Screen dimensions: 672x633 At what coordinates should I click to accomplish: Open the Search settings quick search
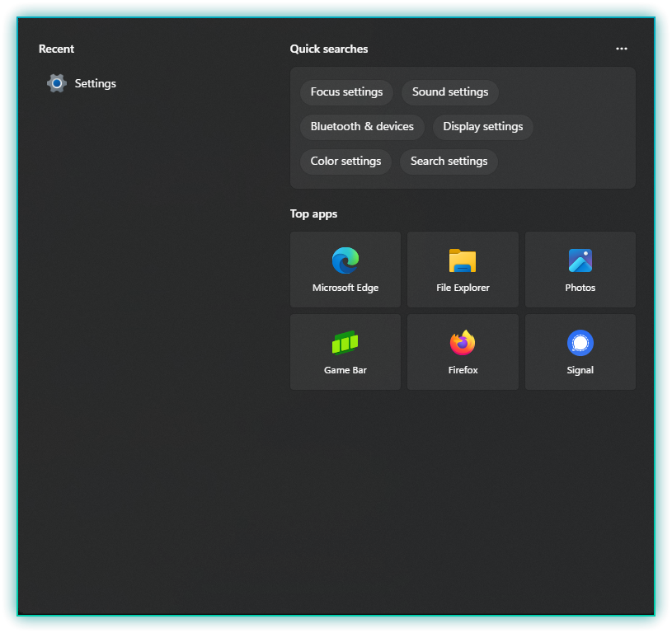pos(449,162)
